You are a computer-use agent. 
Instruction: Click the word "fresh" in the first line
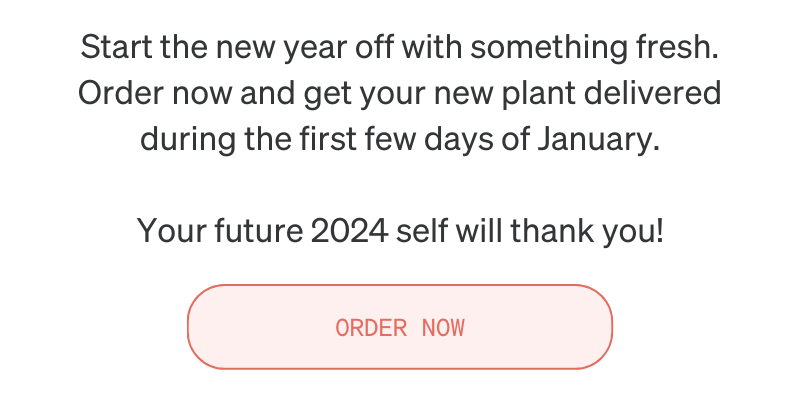(677, 47)
